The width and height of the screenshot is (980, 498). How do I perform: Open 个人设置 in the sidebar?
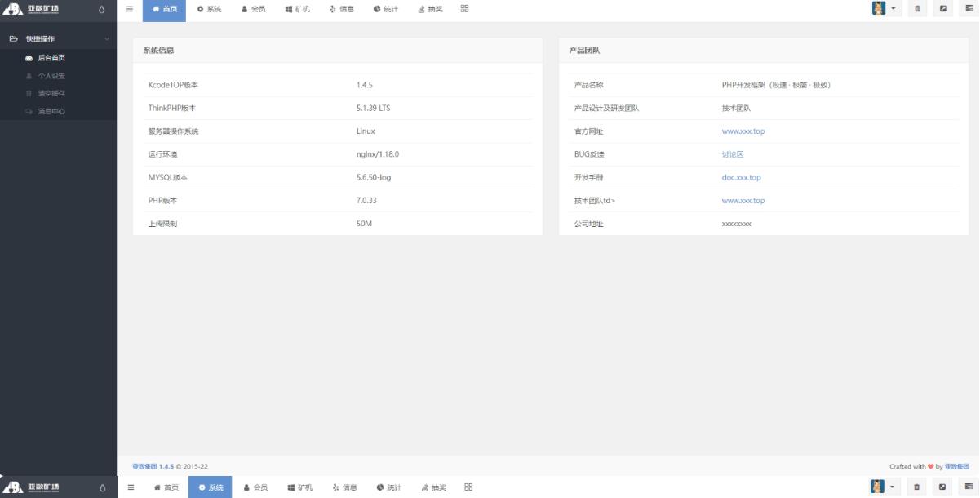pyautogui.click(x=51, y=76)
